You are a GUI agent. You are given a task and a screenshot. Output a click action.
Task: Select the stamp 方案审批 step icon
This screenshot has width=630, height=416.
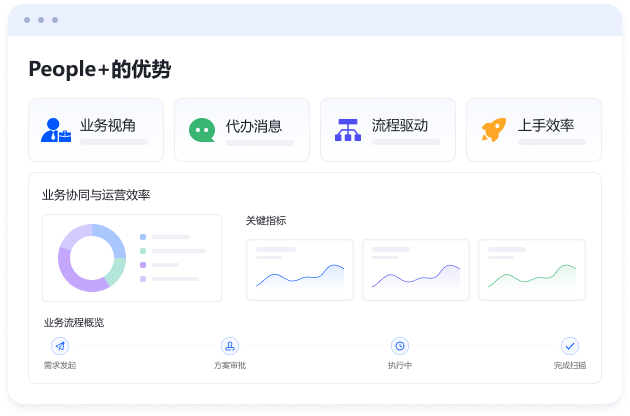coord(230,346)
